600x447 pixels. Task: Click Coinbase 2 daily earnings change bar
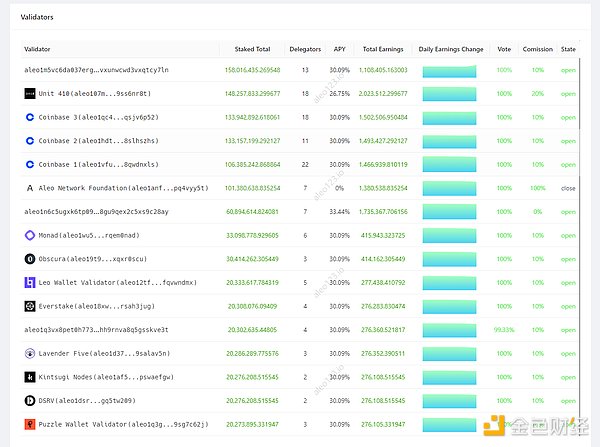click(x=452, y=141)
